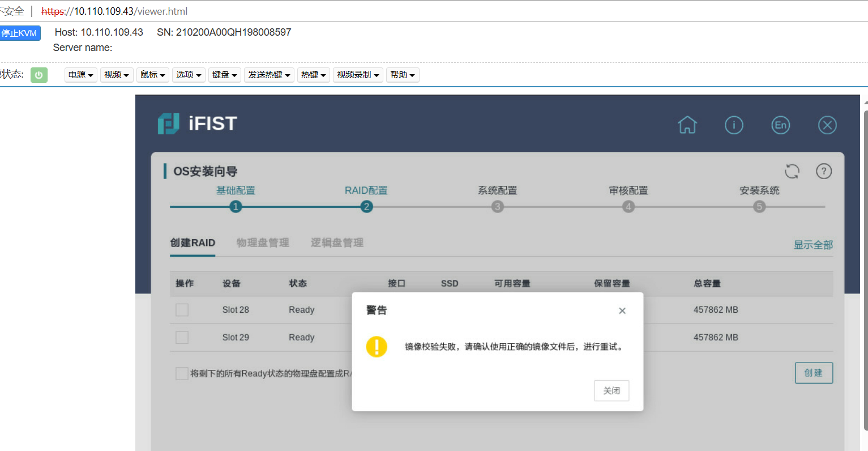Click the Slot 29 device name
Screen dimensions: 868x451
pos(236,338)
